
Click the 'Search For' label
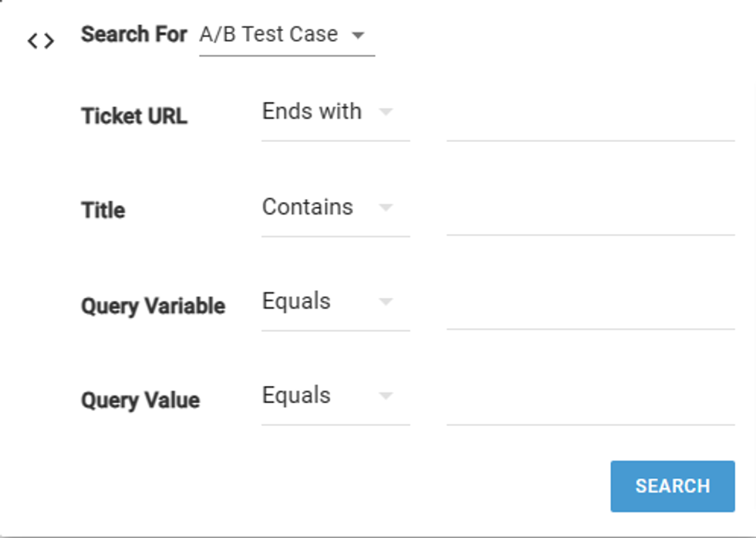point(133,35)
